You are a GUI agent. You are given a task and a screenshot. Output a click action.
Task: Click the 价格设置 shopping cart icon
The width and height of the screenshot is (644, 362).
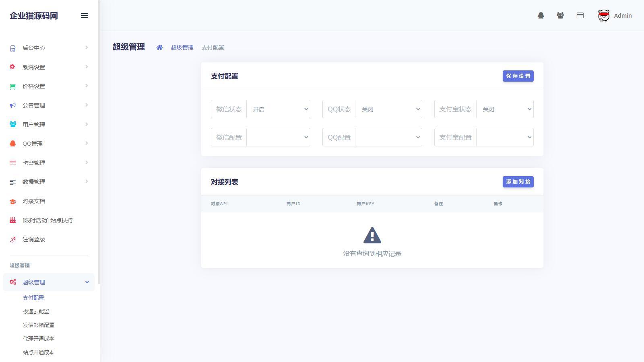pos(13,86)
